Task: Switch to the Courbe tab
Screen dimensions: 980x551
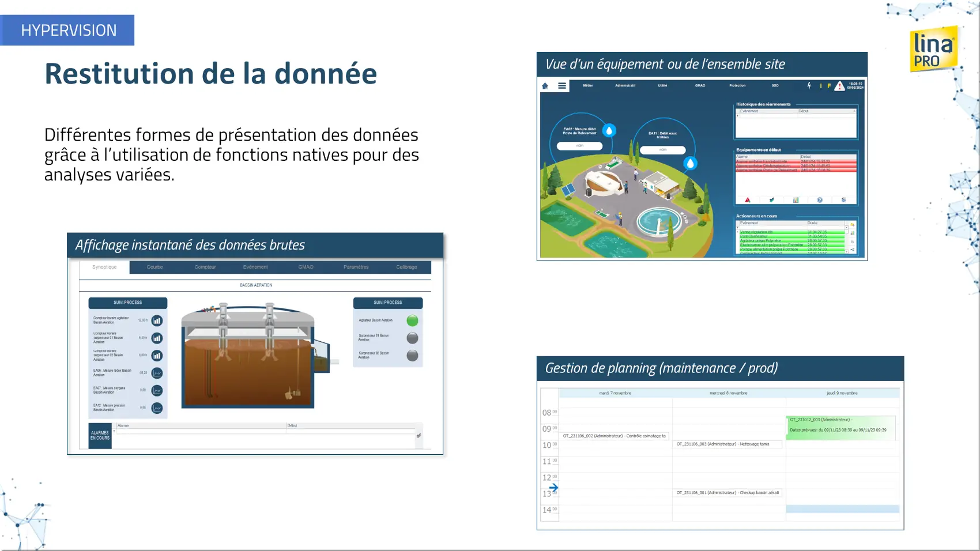Action: tap(154, 267)
